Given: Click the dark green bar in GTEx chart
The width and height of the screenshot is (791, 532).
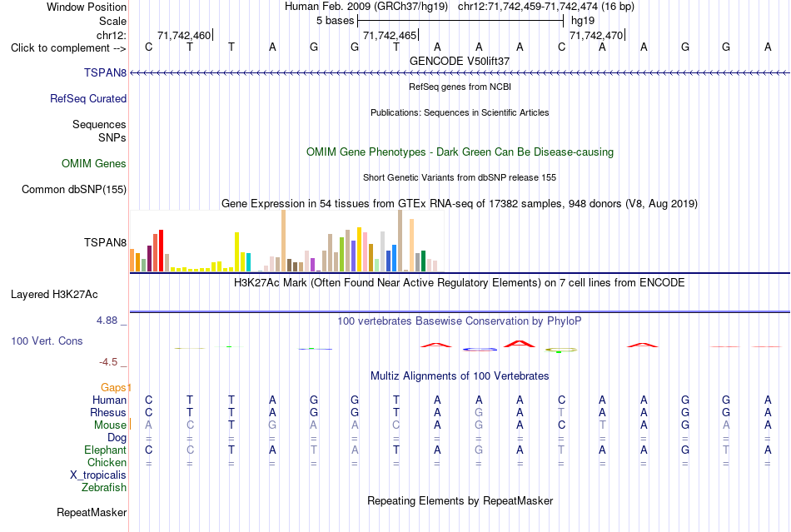Looking at the screenshot, I should pos(423,261).
